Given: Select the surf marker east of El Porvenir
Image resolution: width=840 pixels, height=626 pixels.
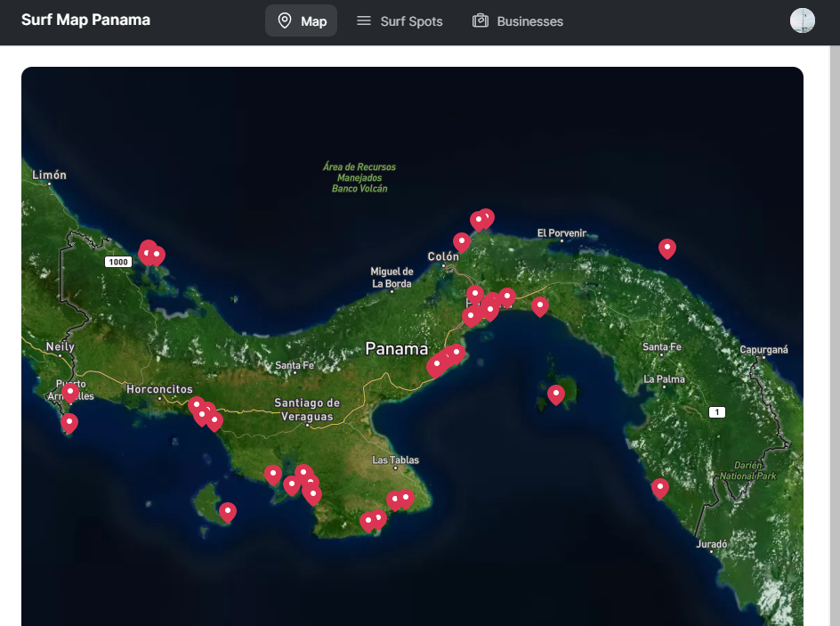Looking at the screenshot, I should coord(666,248).
